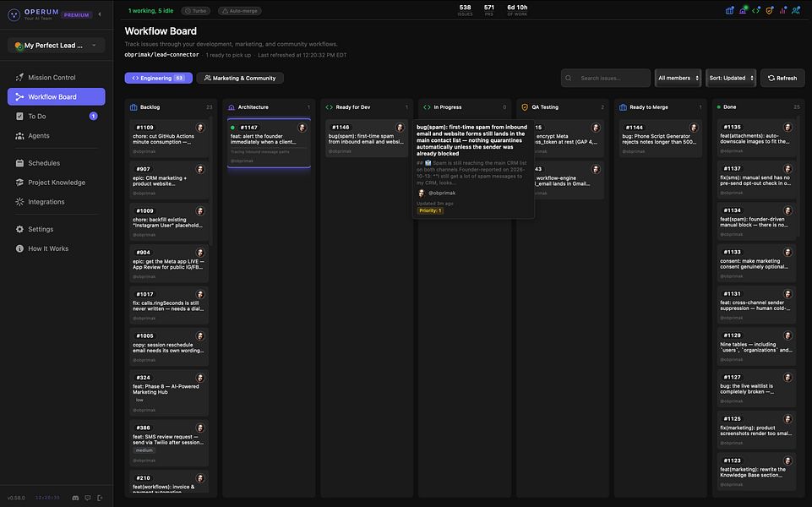
Task: Click the Operum logo icon
Action: (x=14, y=14)
